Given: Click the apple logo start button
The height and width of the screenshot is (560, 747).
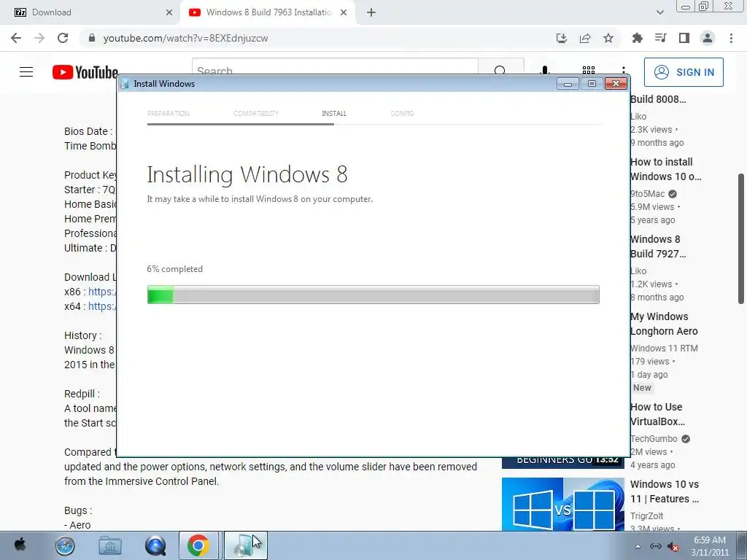Looking at the screenshot, I should pyautogui.click(x=20, y=545).
